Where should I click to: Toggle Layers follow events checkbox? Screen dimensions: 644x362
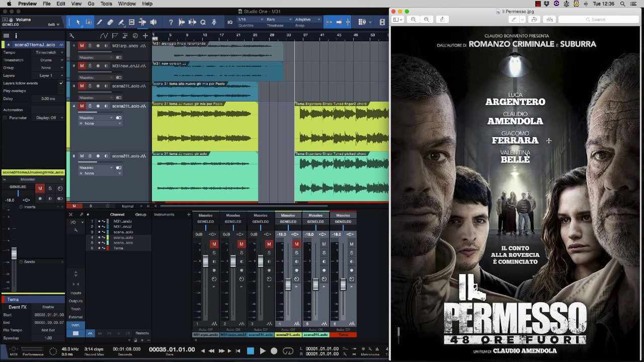pos(61,83)
